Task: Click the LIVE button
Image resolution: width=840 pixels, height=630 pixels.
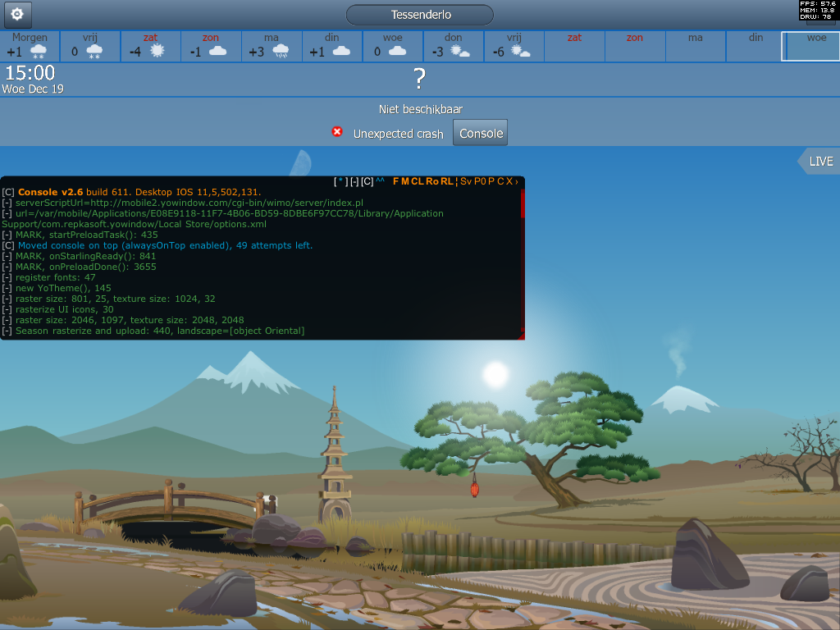Action: [819, 162]
